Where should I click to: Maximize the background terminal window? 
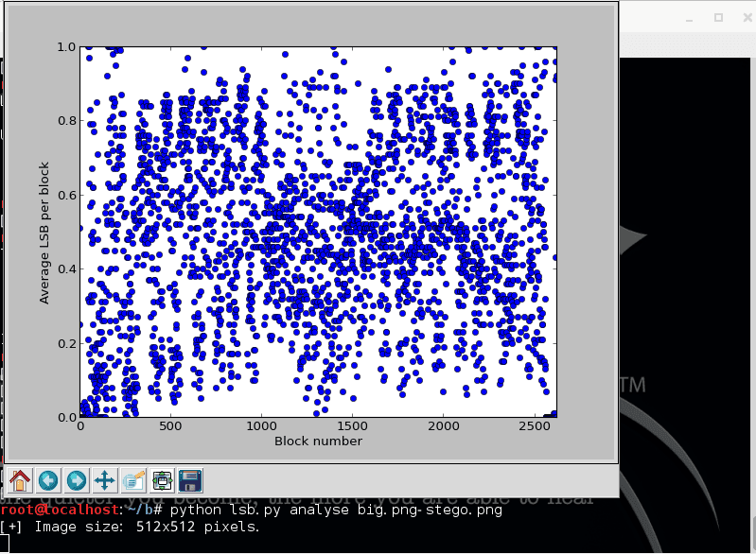coord(718,17)
